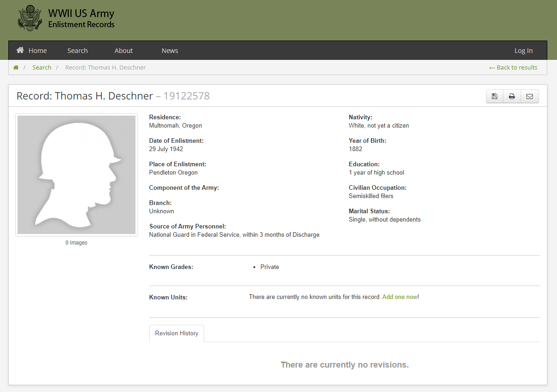The image size is (557, 392).
Task: Select News in the navigation bar
Action: tap(170, 51)
